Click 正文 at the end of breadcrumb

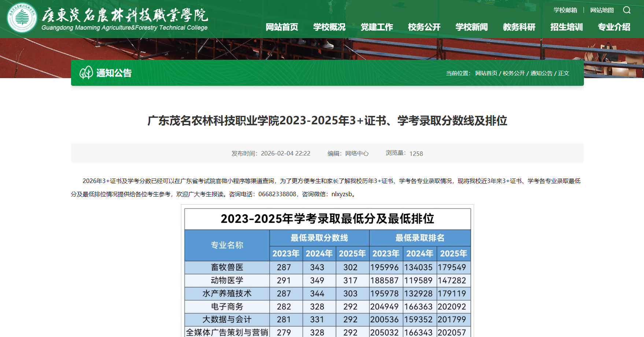[563, 73]
